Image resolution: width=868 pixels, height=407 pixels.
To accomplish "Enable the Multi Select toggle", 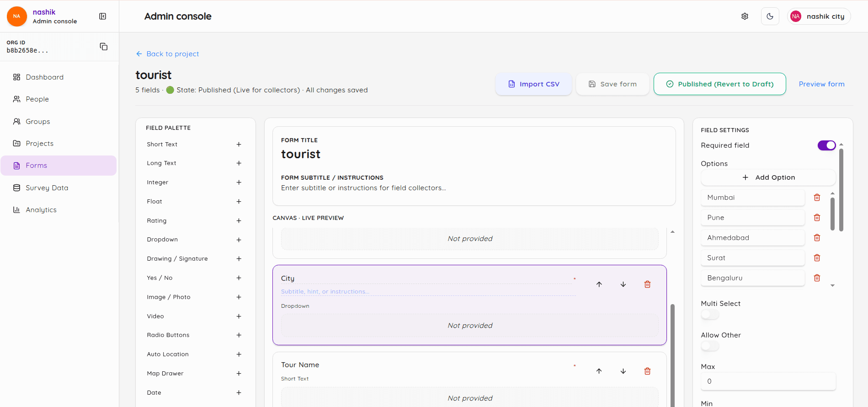I will point(710,315).
